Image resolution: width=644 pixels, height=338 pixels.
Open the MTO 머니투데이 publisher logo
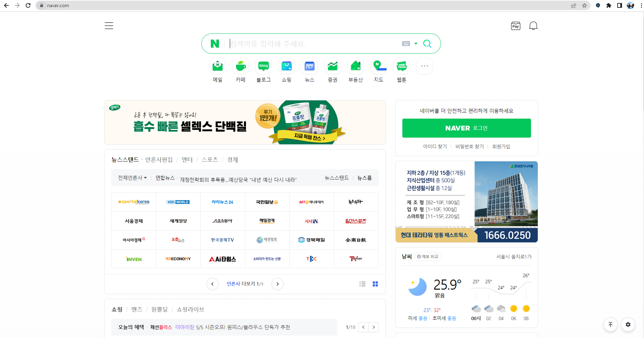point(311,202)
